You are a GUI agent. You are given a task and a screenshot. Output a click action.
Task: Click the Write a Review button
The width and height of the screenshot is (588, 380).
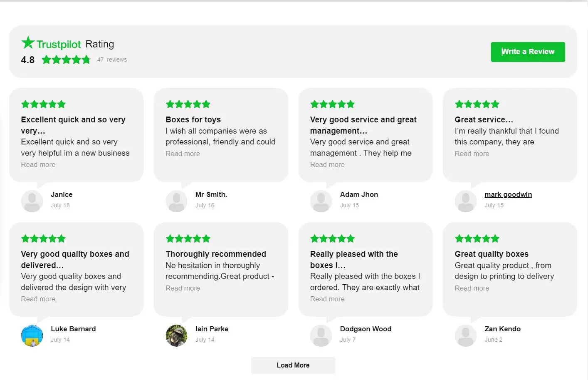click(x=528, y=52)
